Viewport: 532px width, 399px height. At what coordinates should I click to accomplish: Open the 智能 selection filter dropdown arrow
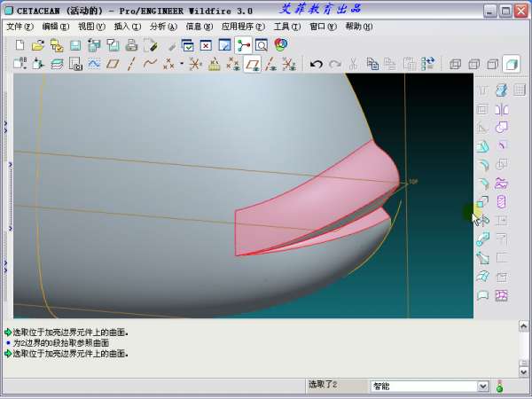tap(483, 386)
